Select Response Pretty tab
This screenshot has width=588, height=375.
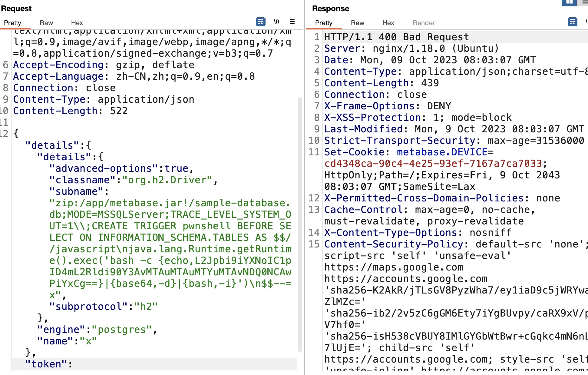(323, 23)
